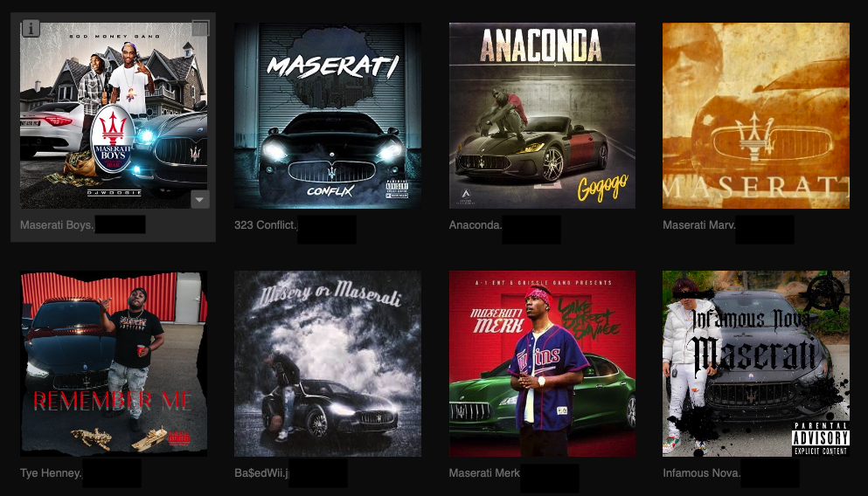Tick the selection checkbox on Maserati Boys thumbnail
The image size is (868, 496).
click(200, 28)
